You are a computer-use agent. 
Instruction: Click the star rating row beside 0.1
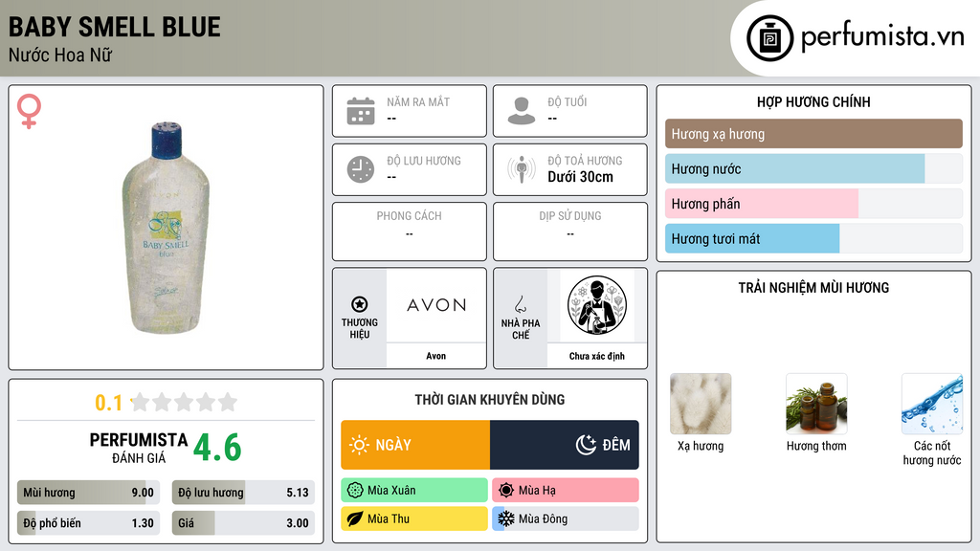click(x=185, y=402)
